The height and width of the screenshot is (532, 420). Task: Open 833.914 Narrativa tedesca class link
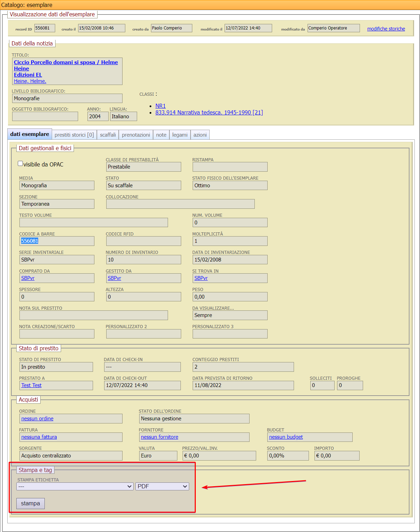tap(209, 112)
